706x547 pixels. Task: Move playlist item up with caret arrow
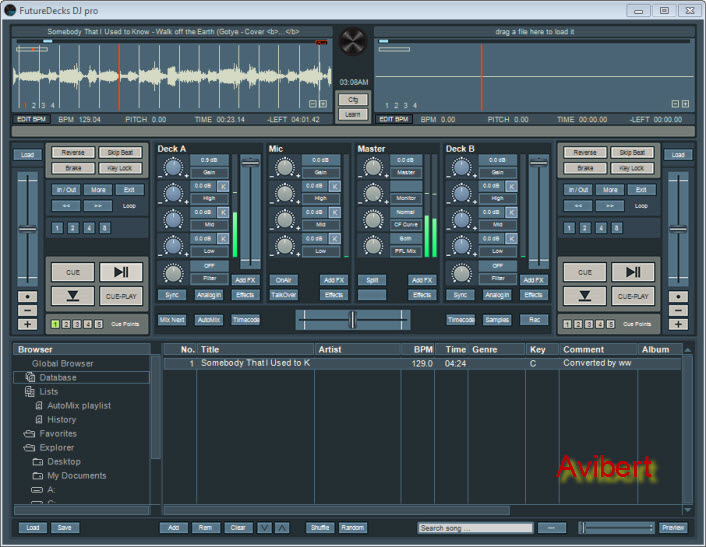[x=282, y=528]
